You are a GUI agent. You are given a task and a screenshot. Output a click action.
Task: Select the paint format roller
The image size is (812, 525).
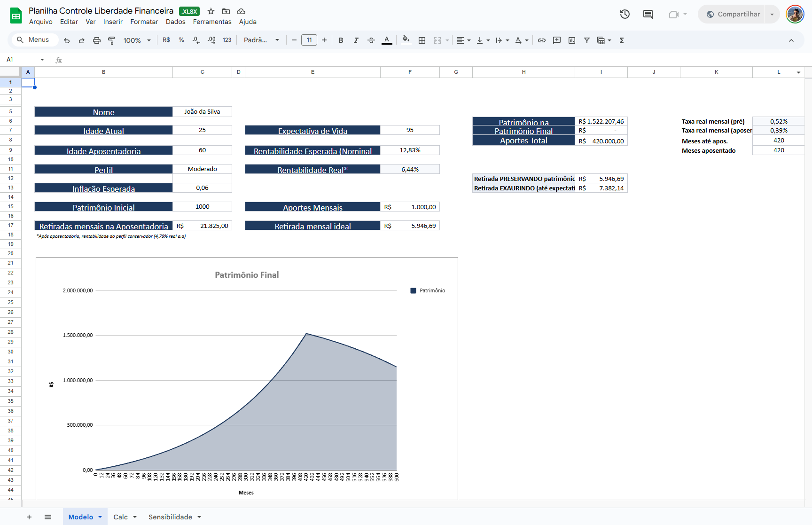click(111, 40)
